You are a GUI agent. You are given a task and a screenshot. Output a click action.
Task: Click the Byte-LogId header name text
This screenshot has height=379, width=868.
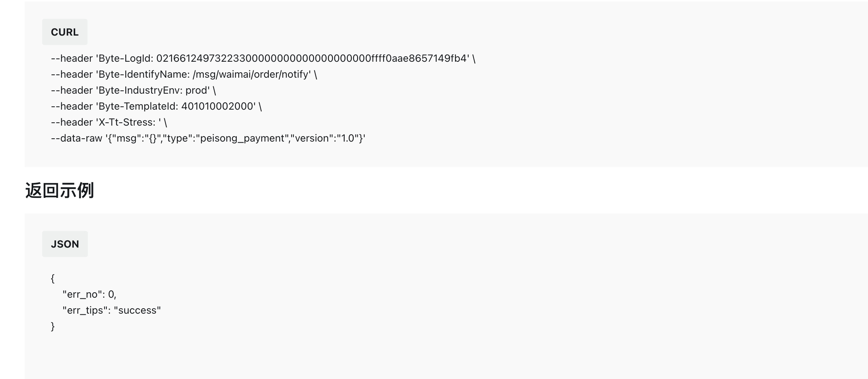126,58
